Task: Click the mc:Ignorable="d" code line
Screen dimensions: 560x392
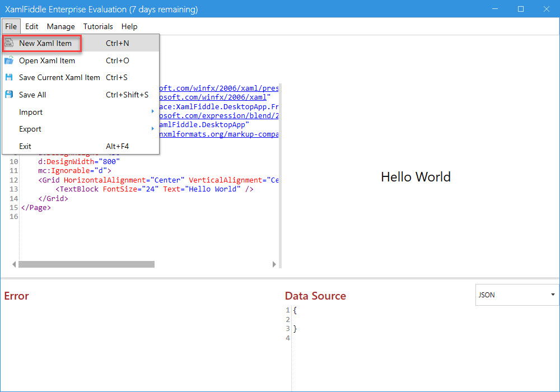Action: click(74, 171)
